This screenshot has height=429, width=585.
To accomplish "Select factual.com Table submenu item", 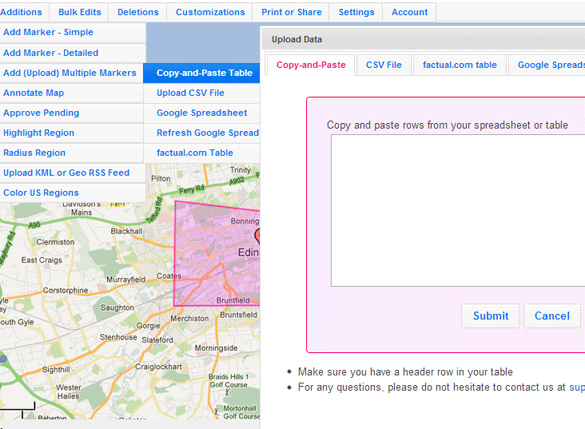I will [201, 153].
